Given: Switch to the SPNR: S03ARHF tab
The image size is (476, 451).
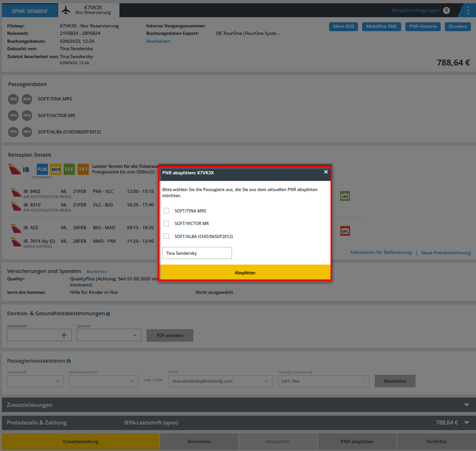Looking at the screenshot, I should point(30,10).
